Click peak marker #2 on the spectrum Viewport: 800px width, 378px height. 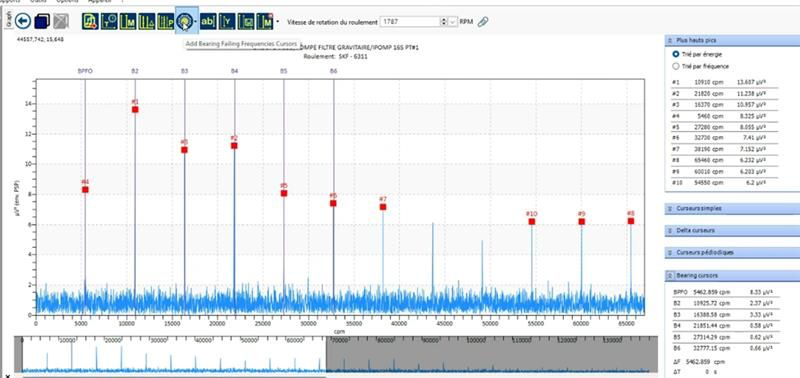234,146
